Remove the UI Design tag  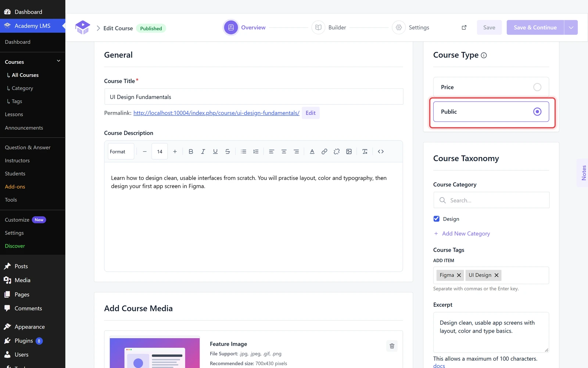point(496,275)
